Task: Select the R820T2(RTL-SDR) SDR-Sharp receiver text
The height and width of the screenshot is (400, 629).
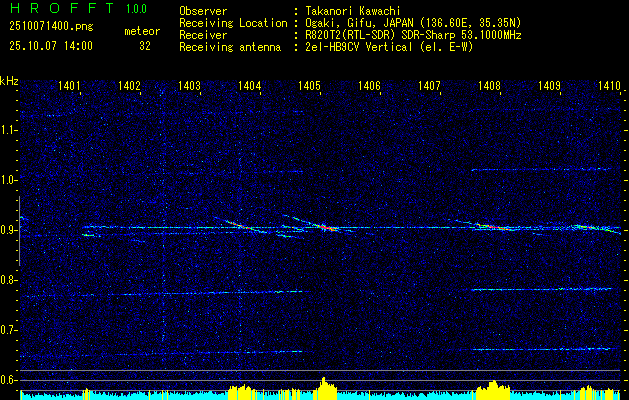Action: pos(413,35)
